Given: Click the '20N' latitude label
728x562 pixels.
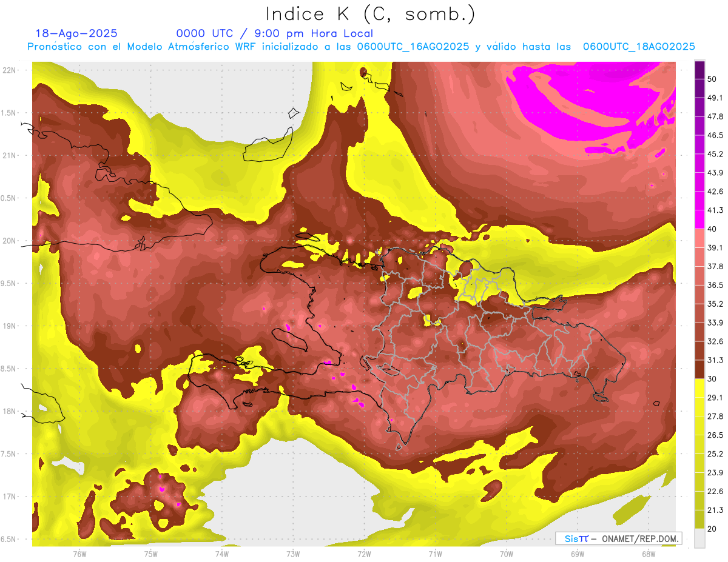Looking at the screenshot, I should [x=10, y=241].
